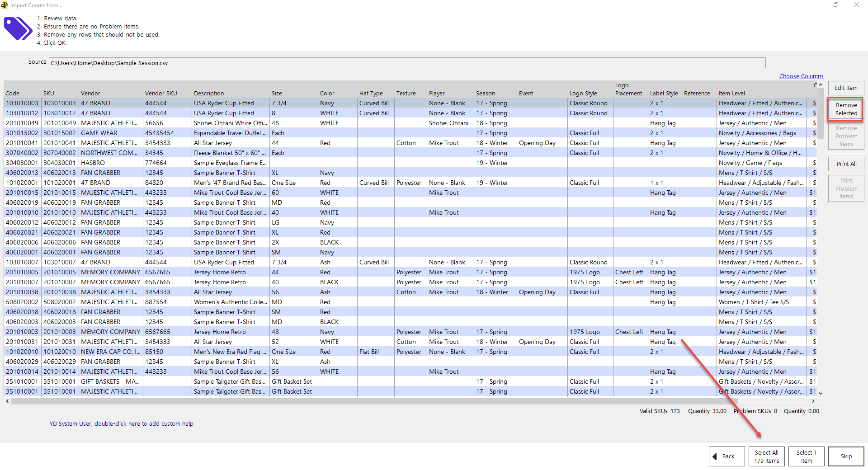Sort by the Description column header
This screenshot has width=868, height=470.
[209, 94]
